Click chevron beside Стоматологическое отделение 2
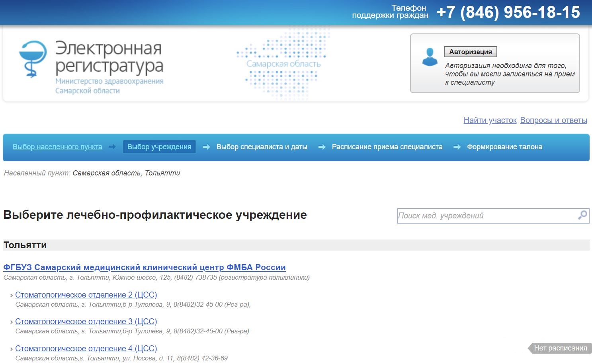Viewport: 592px width, 364px height. click(12, 296)
